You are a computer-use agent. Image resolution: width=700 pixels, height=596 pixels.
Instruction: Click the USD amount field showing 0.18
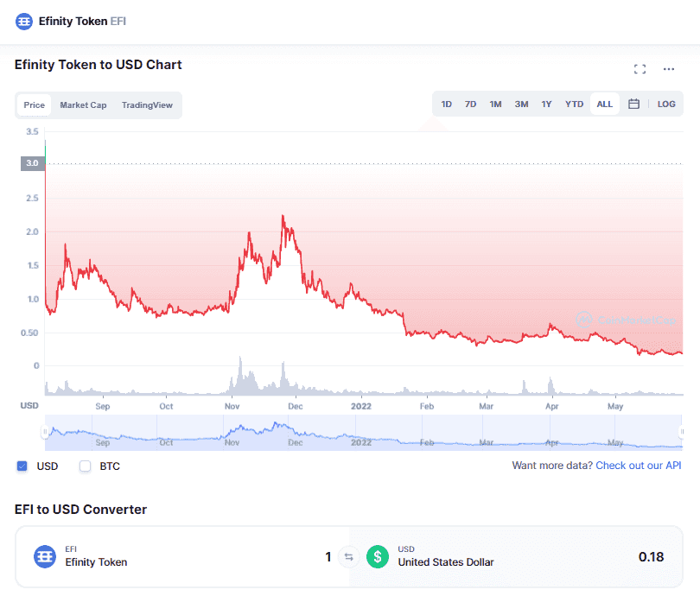[651, 557]
